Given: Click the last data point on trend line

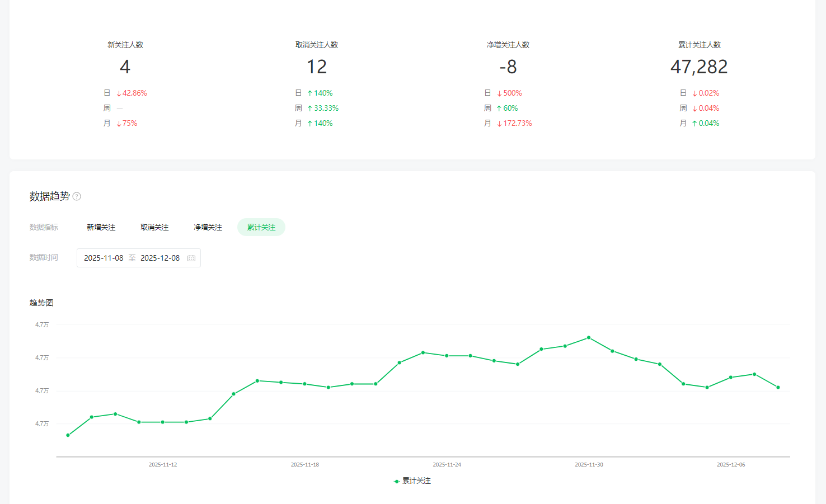Looking at the screenshot, I should (x=778, y=387).
